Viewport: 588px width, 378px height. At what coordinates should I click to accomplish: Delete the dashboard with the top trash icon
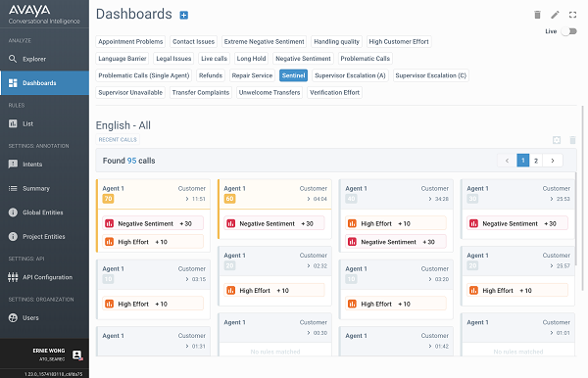pyautogui.click(x=537, y=15)
